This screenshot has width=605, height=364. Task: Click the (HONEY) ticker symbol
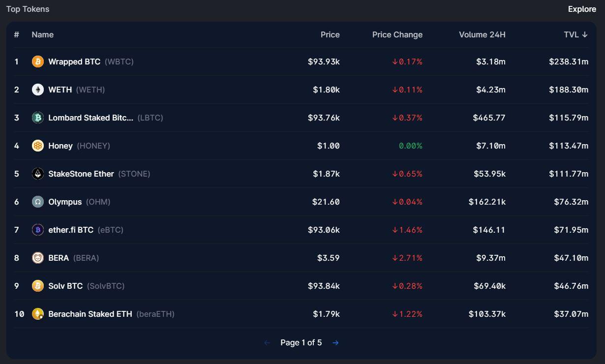[x=93, y=146]
